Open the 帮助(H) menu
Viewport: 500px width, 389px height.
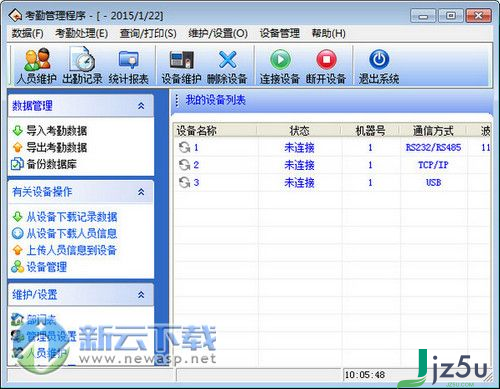pyautogui.click(x=329, y=33)
